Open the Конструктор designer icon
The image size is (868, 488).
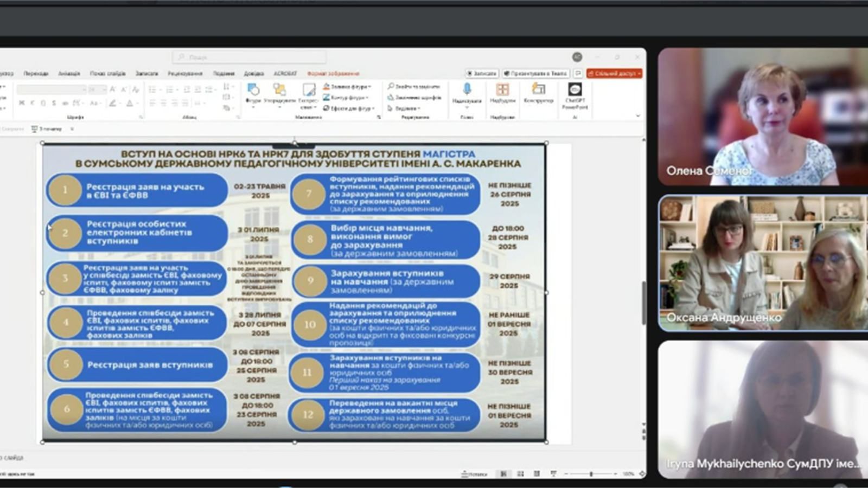pyautogui.click(x=539, y=89)
